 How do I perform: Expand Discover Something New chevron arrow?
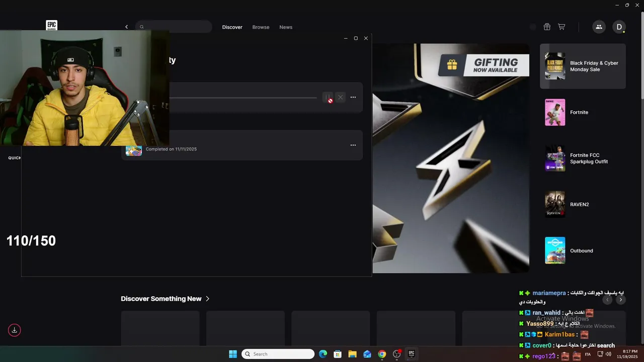pyautogui.click(x=207, y=299)
